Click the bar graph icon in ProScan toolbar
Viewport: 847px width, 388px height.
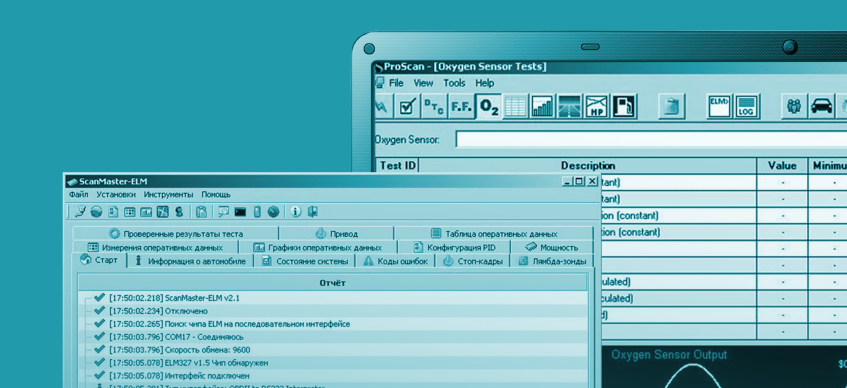click(542, 106)
